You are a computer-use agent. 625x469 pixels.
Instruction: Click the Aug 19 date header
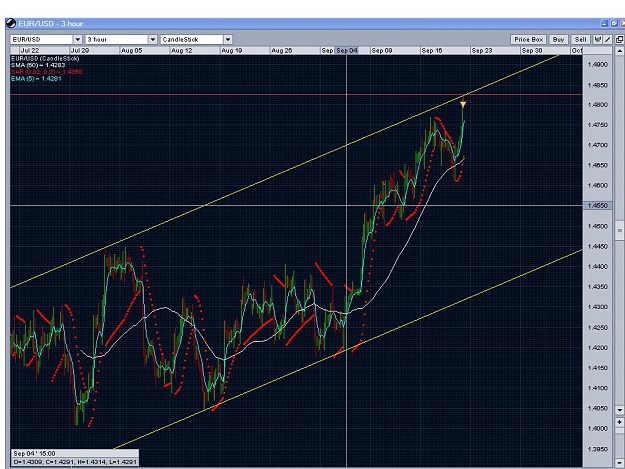[x=232, y=51]
